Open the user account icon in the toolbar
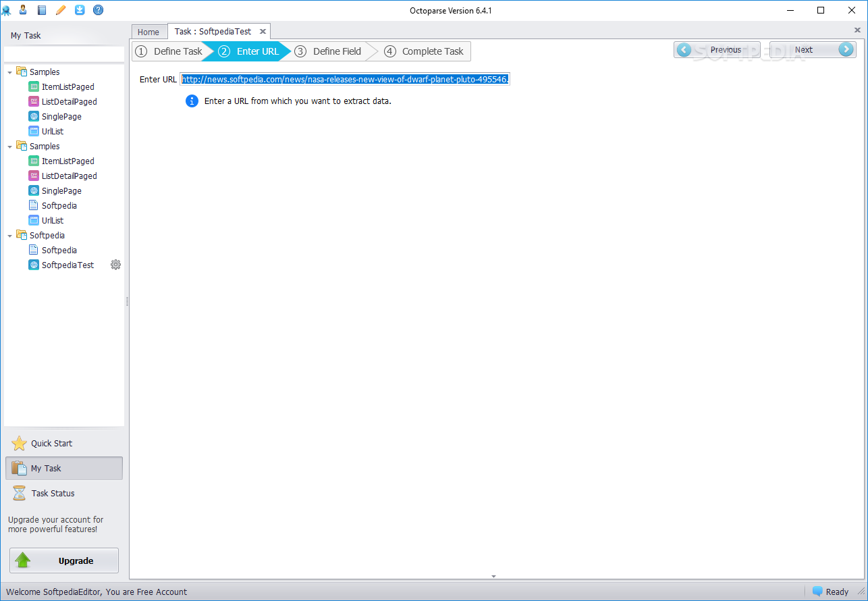The height and width of the screenshot is (601, 868). 23,10
